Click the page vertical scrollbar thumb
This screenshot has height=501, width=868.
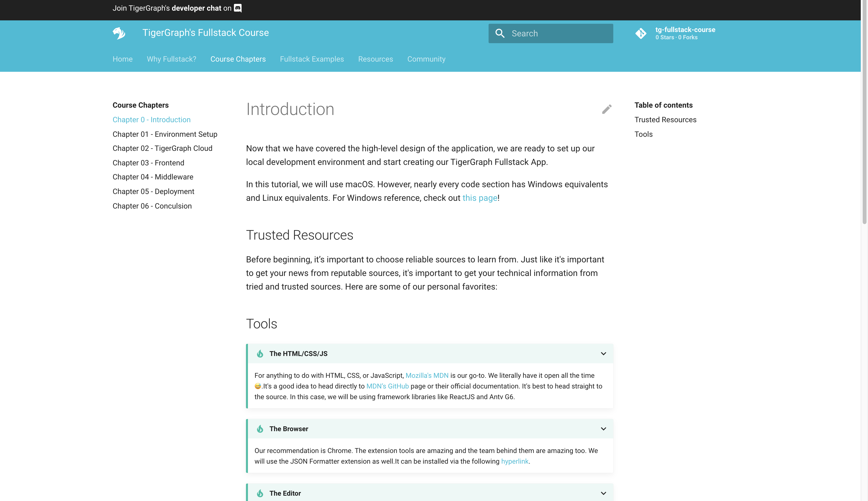pos(864,112)
